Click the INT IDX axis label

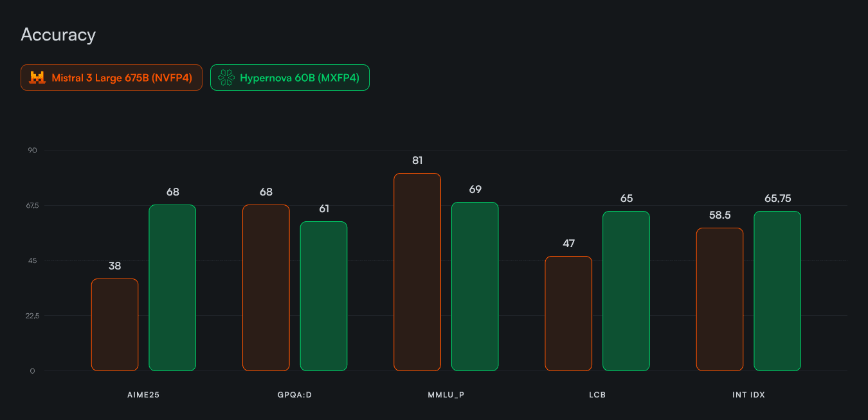[x=748, y=395]
